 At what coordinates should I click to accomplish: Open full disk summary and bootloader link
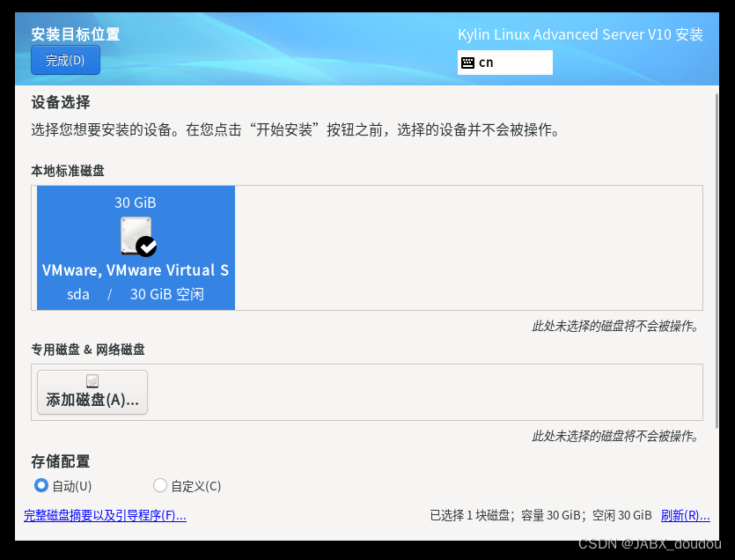(105, 515)
